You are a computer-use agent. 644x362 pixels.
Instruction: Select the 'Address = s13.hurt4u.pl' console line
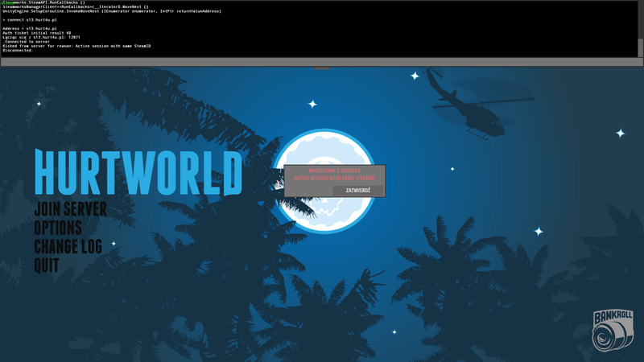[30, 28]
